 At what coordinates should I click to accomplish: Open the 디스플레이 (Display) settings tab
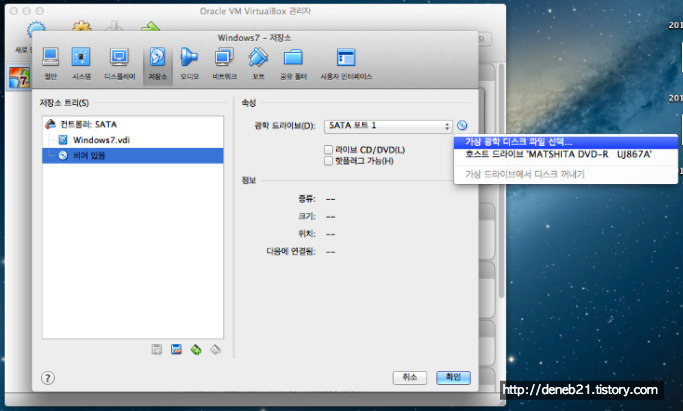(x=119, y=64)
